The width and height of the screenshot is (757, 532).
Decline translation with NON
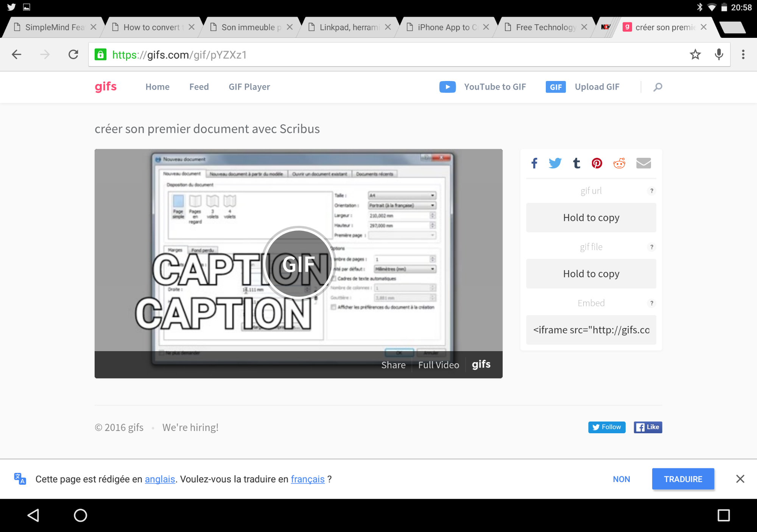(x=621, y=479)
